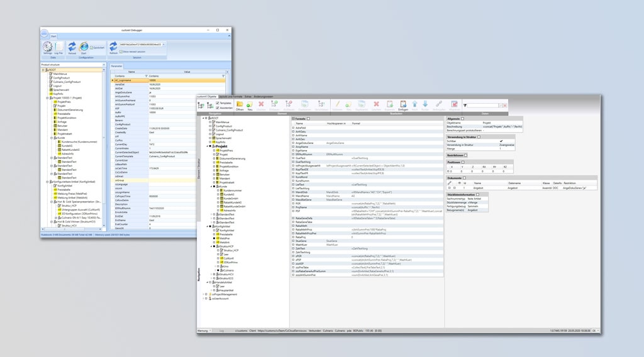Switch to Layouts und Formate tab
644x357 pixels.
click(230, 96)
